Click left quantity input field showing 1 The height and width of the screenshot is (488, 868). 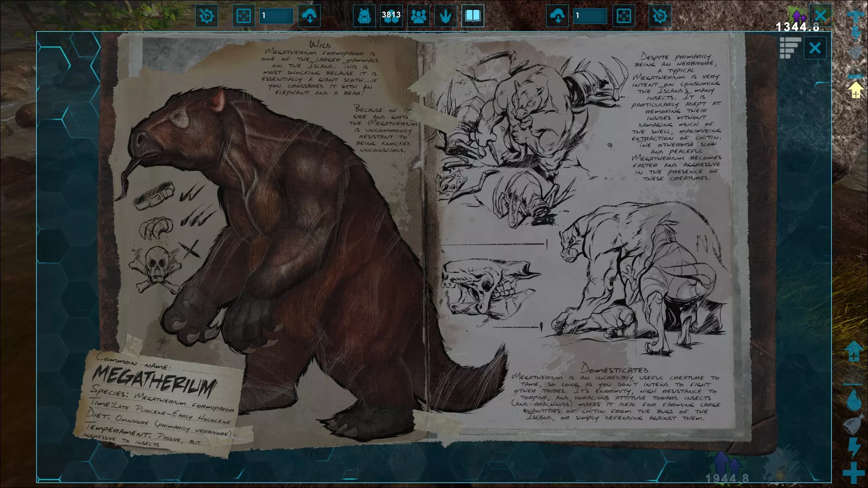pos(276,16)
